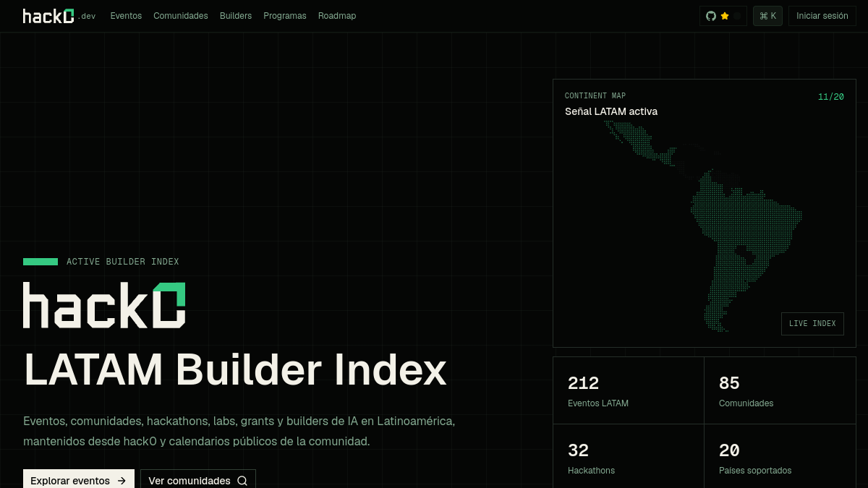
Task: Click the 'LATAM Builder Index' heading
Action: coord(236,370)
